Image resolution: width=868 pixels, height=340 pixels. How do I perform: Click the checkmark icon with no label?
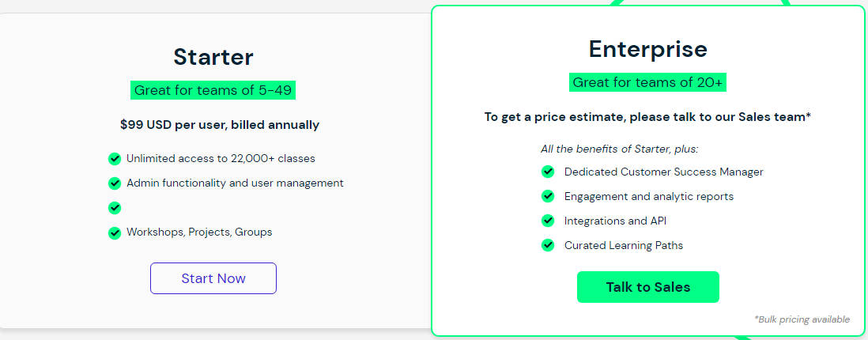115,208
